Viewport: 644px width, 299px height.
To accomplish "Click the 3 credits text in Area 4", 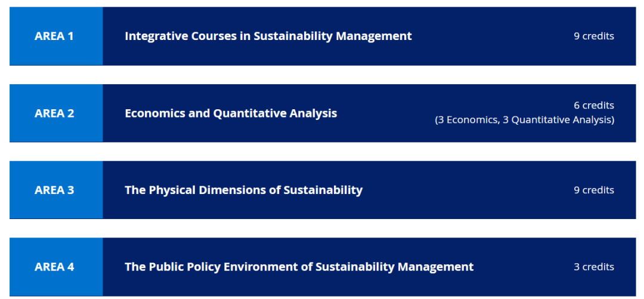I will (x=594, y=267).
